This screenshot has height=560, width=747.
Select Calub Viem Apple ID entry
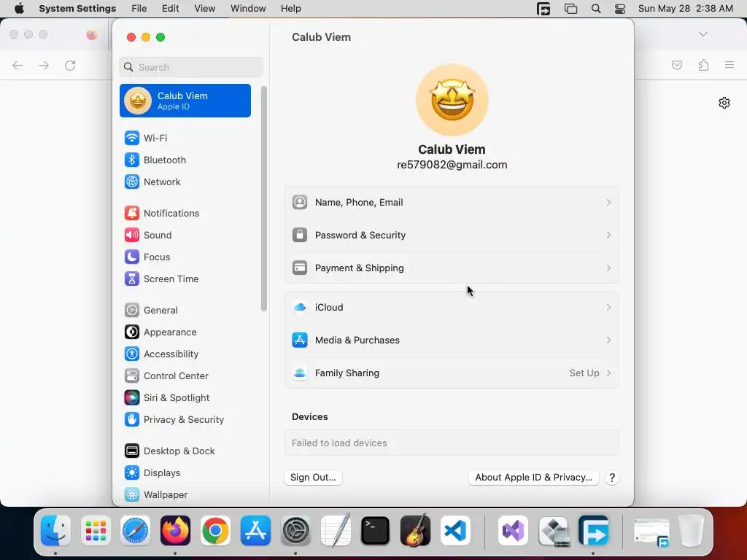[185, 101]
